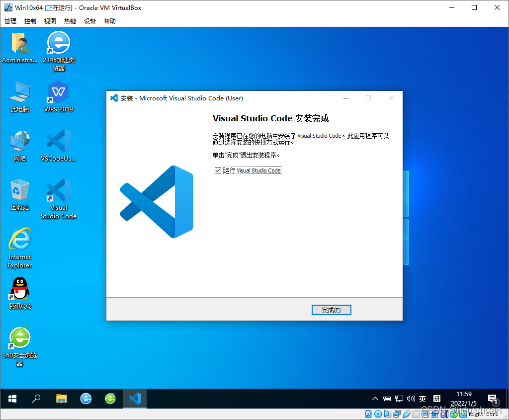
Task: Open the blue browser taskbar icon
Action: (86, 399)
